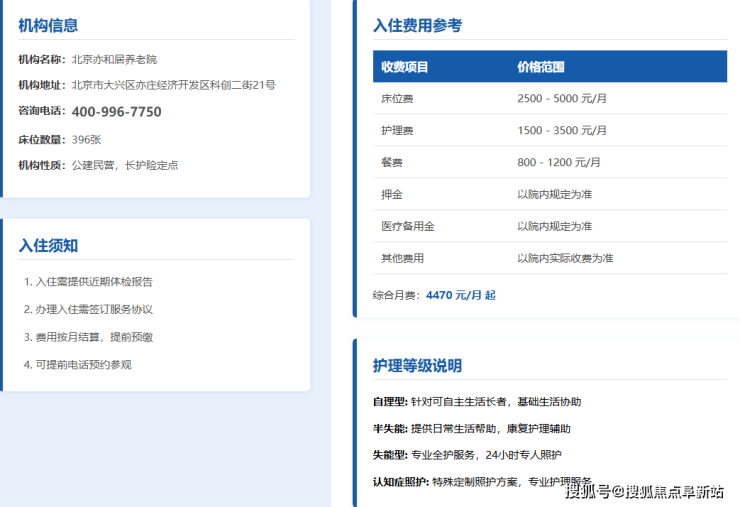Click the 价格范围 table column header
The width and height of the screenshot is (740, 507).
[x=540, y=67]
